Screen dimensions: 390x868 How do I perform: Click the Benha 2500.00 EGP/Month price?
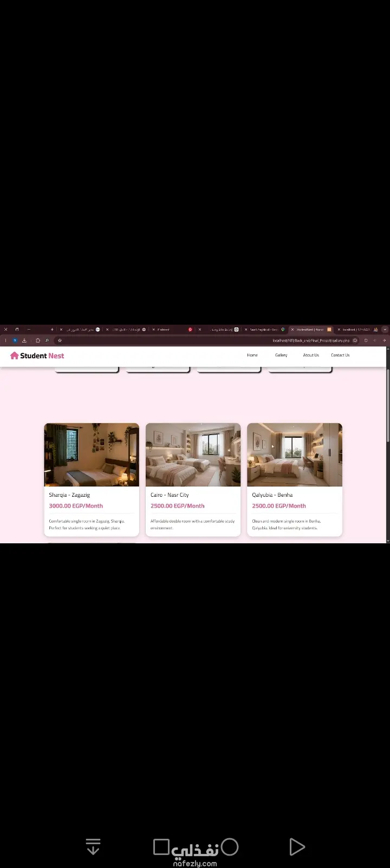pyautogui.click(x=279, y=506)
